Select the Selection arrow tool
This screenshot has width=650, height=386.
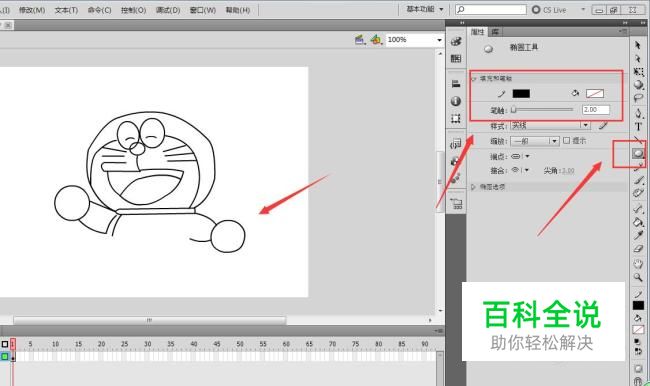(x=638, y=45)
